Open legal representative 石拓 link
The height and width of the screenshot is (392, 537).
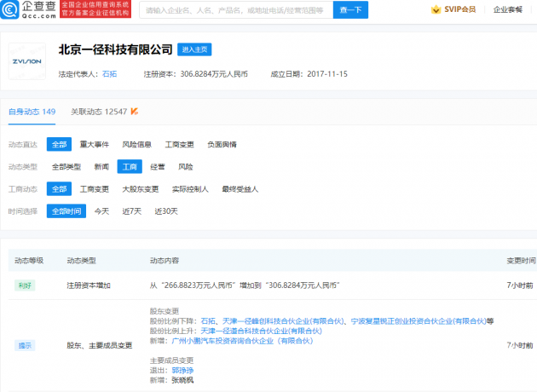tap(109, 74)
